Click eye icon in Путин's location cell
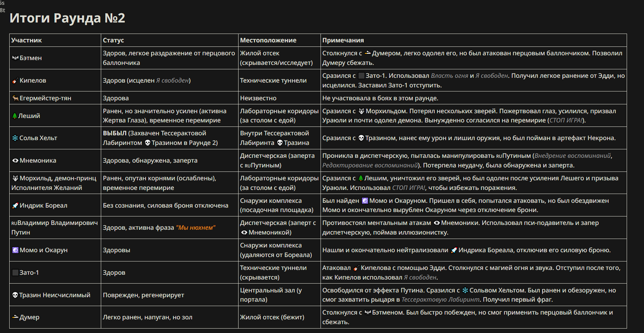The image size is (644, 333). click(x=244, y=233)
